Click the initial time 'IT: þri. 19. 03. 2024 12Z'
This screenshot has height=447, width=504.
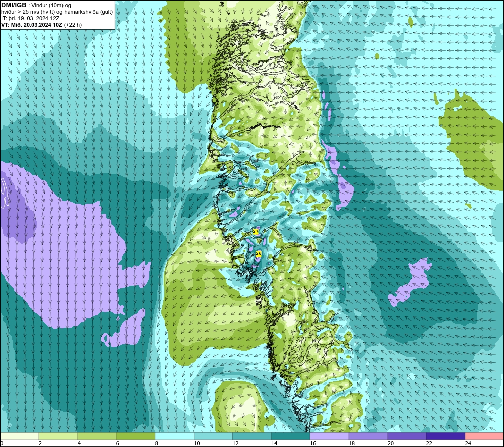pyautogui.click(x=30, y=18)
